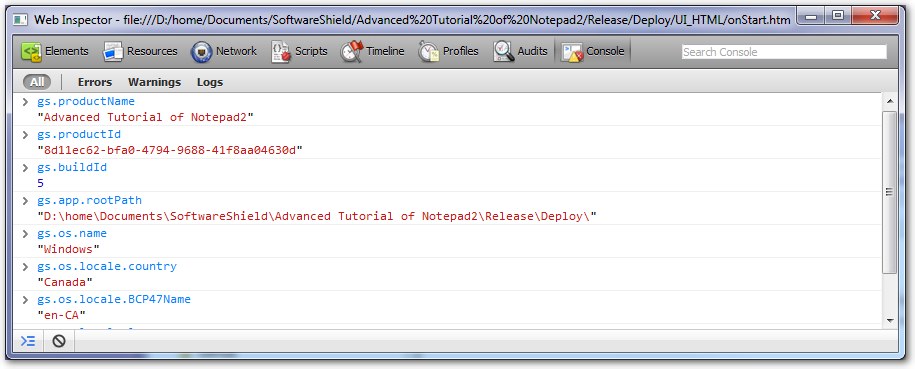915x369 pixels.
Task: Click the gs.os.locale.BCP47Name command
Action: coord(114,300)
